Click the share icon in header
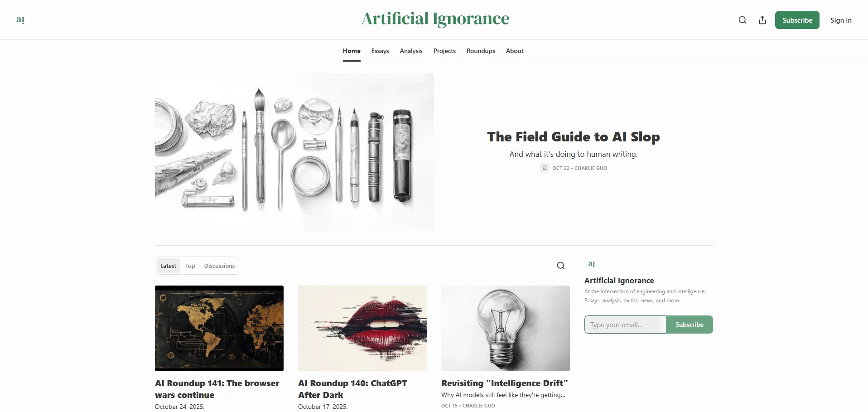Viewport: 868px width, 412px height. pos(762,20)
